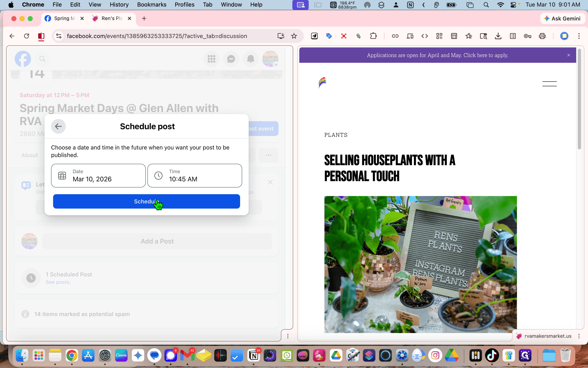This screenshot has height=368, width=588.
Task: Switch to the Spring M Facebook tab
Action: (x=64, y=18)
